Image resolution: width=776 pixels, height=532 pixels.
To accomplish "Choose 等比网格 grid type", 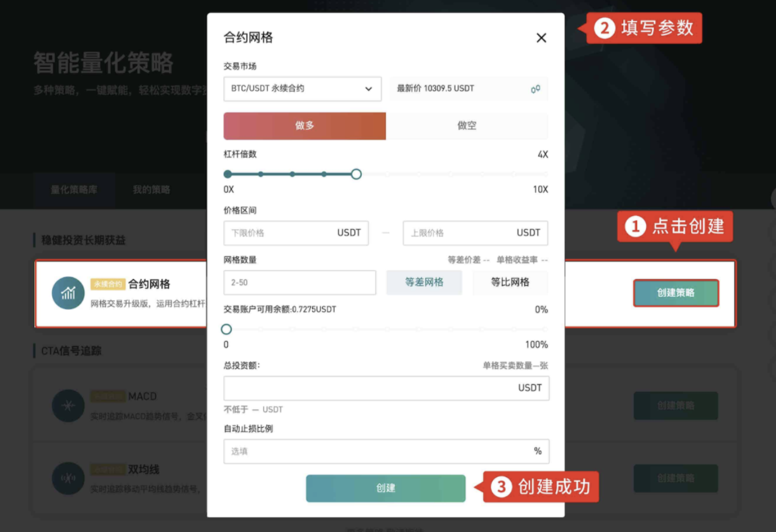I will (x=510, y=283).
